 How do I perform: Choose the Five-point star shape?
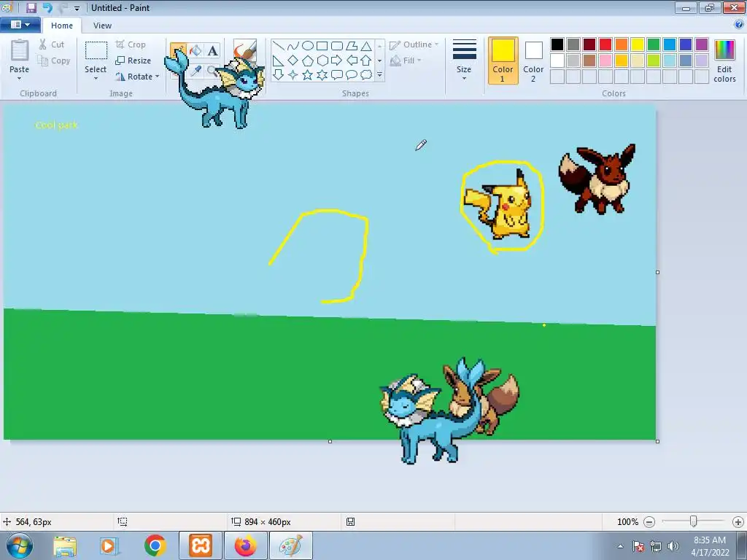(308, 75)
